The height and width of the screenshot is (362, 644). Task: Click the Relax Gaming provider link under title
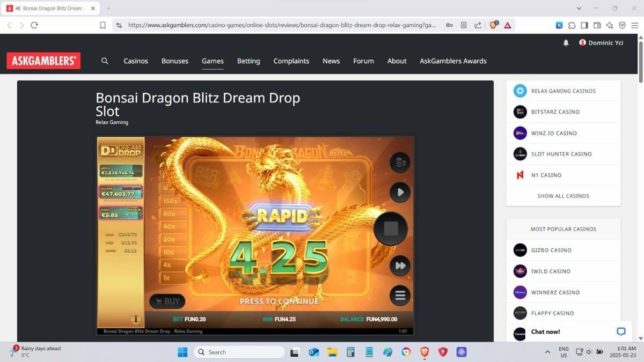pyautogui.click(x=112, y=122)
